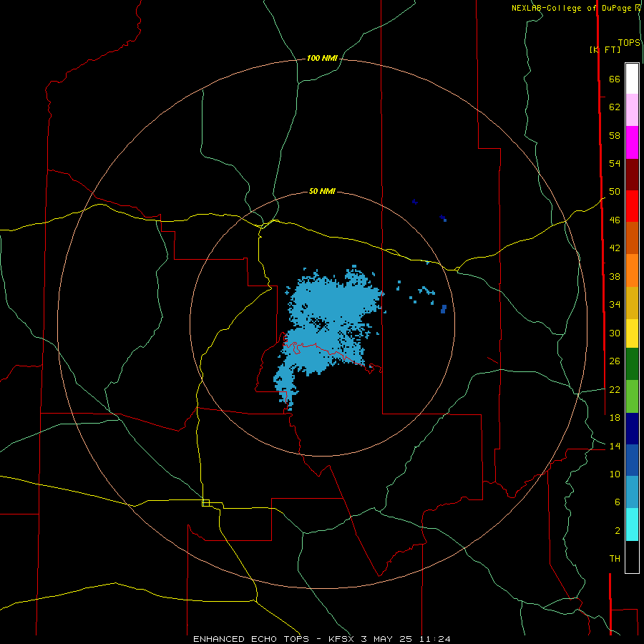Click the legend value "6"
Screen dimensions: 644x644
(618, 502)
